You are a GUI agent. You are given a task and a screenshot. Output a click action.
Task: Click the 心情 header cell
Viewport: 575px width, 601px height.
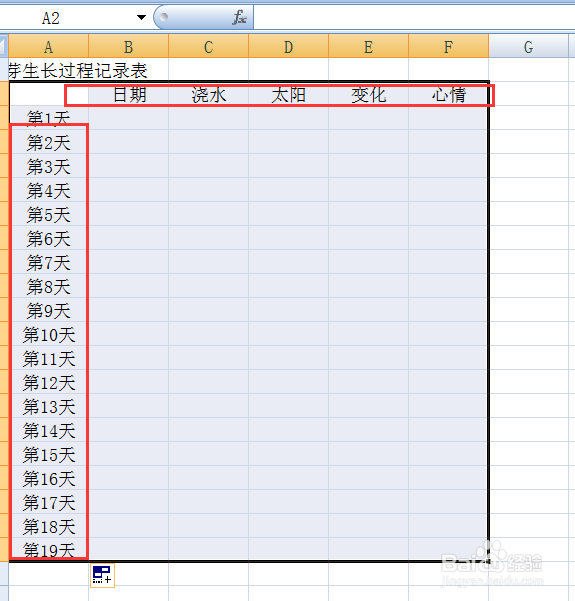point(448,94)
